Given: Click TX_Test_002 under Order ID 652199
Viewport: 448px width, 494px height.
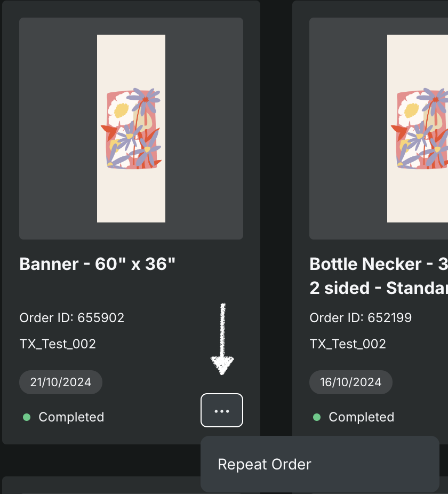Looking at the screenshot, I should click(348, 344).
